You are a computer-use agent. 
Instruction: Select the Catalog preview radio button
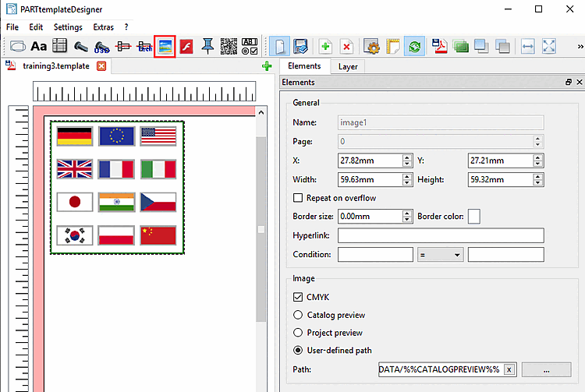[298, 315]
